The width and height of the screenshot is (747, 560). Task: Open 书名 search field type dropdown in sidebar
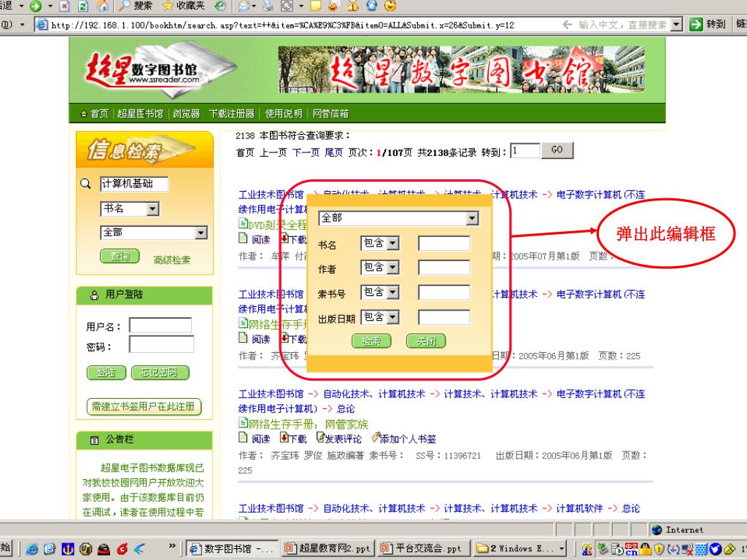[152, 209]
